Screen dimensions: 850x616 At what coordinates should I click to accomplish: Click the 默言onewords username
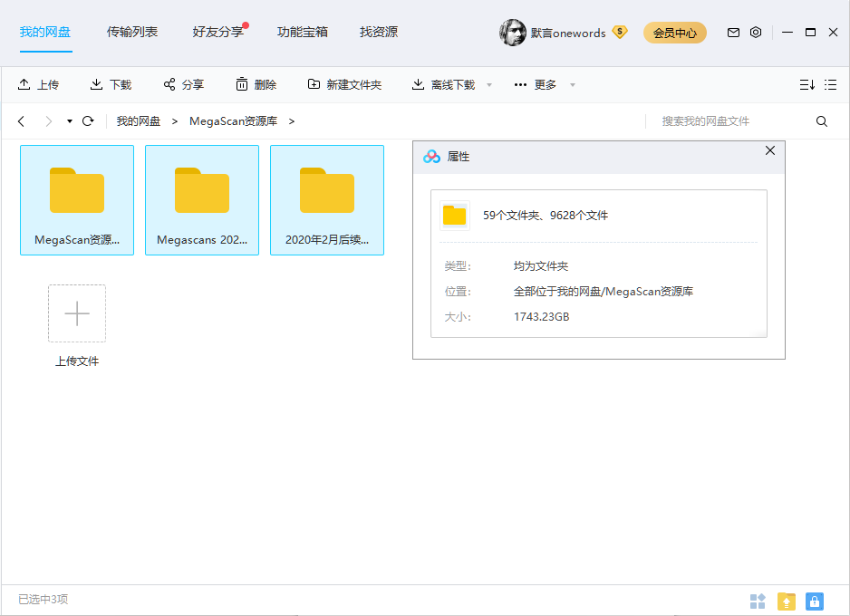(x=568, y=33)
